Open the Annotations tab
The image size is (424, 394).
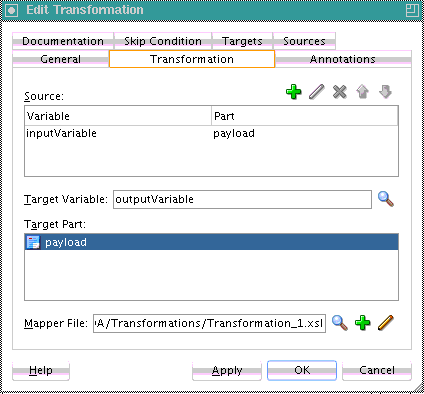[343, 59]
